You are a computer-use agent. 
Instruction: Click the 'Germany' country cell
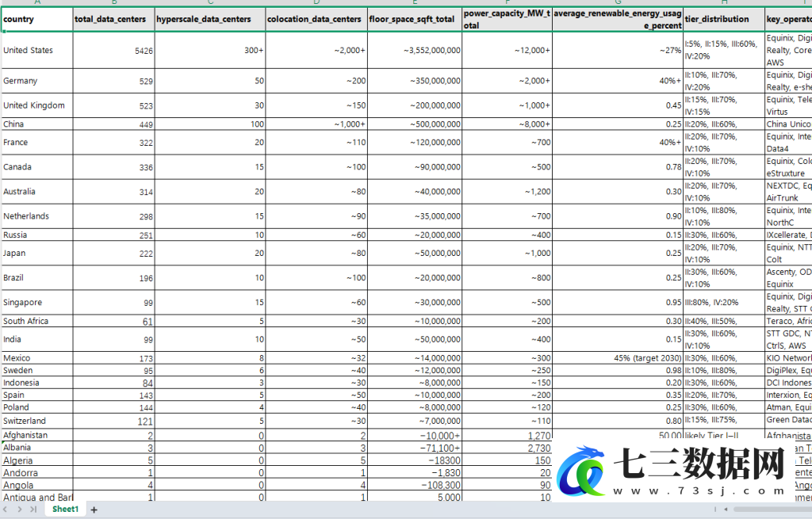tap(37, 81)
